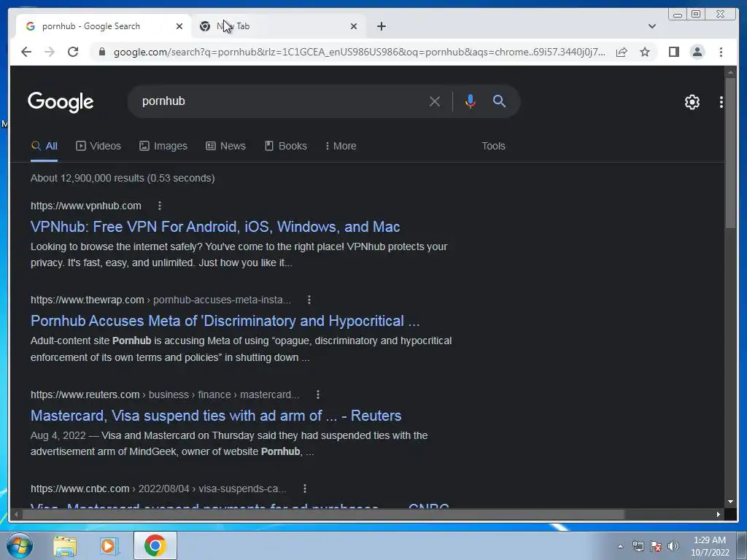
Task: Switch to the Books tab
Action: 286,146
